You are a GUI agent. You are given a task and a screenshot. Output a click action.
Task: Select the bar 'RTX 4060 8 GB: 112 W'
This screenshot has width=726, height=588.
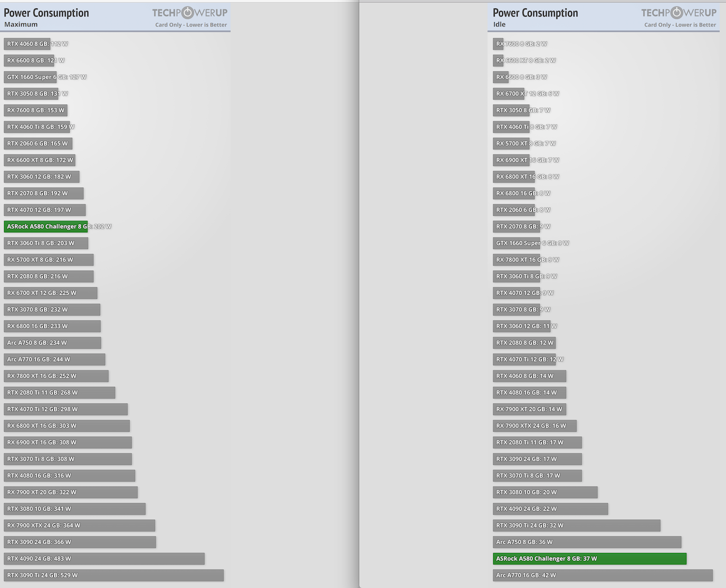[27, 44]
